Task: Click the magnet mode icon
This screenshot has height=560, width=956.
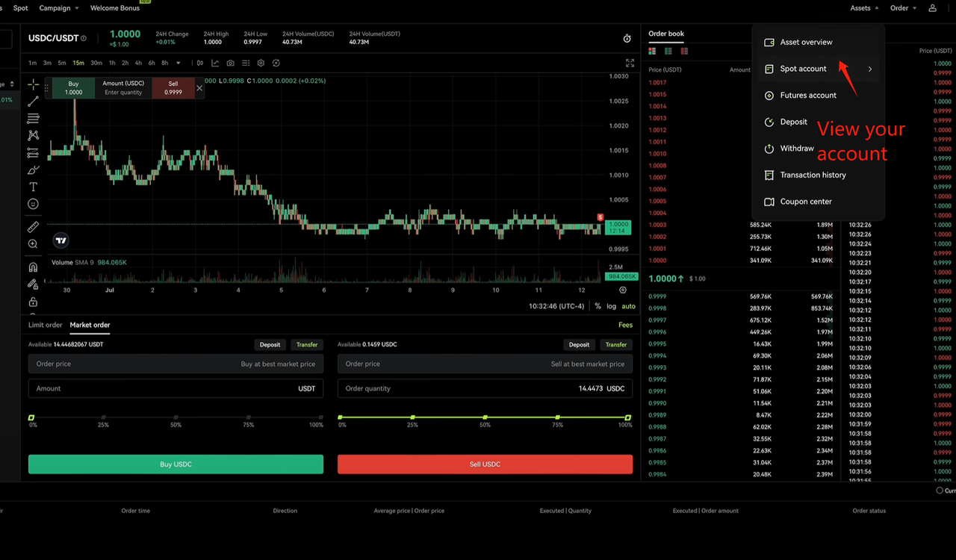Action: 33,267
